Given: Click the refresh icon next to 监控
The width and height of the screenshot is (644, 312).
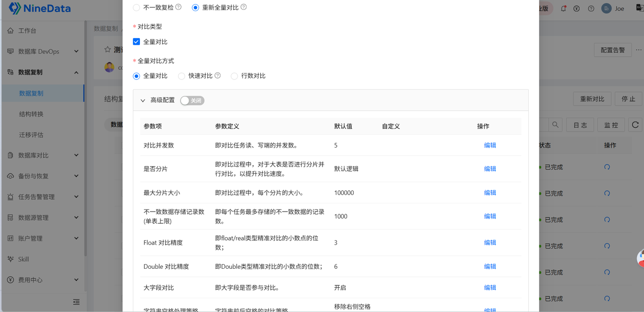Looking at the screenshot, I should point(635,125).
